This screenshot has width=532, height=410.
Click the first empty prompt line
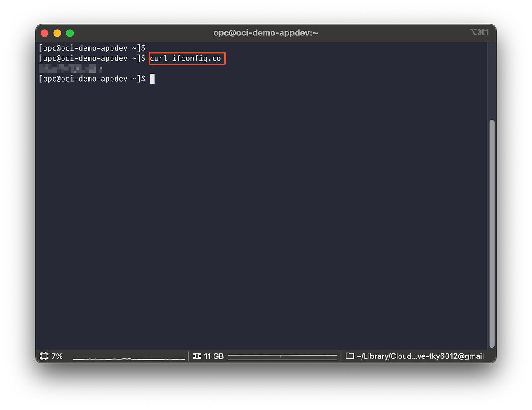pyautogui.click(x=92, y=48)
